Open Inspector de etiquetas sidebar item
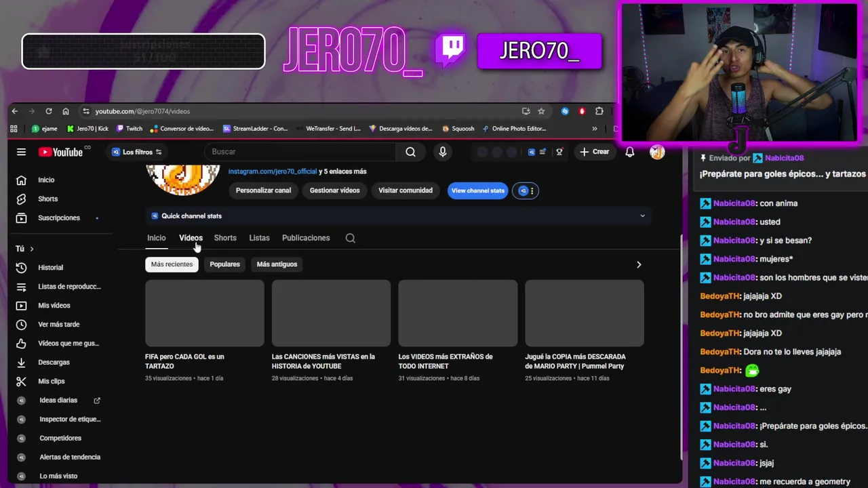 [70, 420]
